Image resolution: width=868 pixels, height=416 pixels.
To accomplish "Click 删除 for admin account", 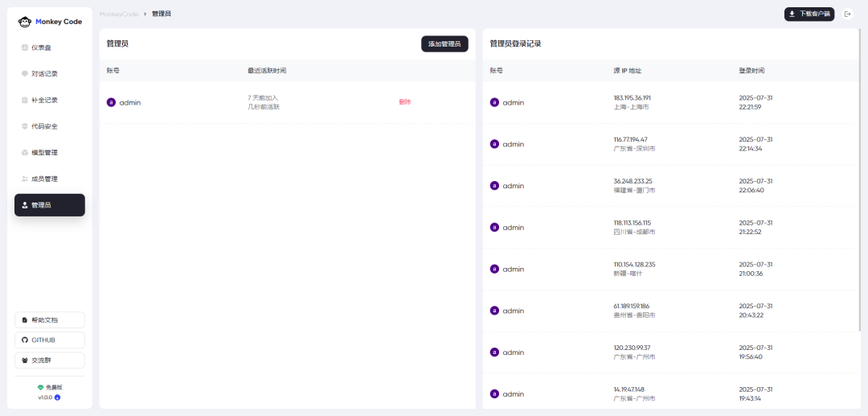I will click(404, 102).
